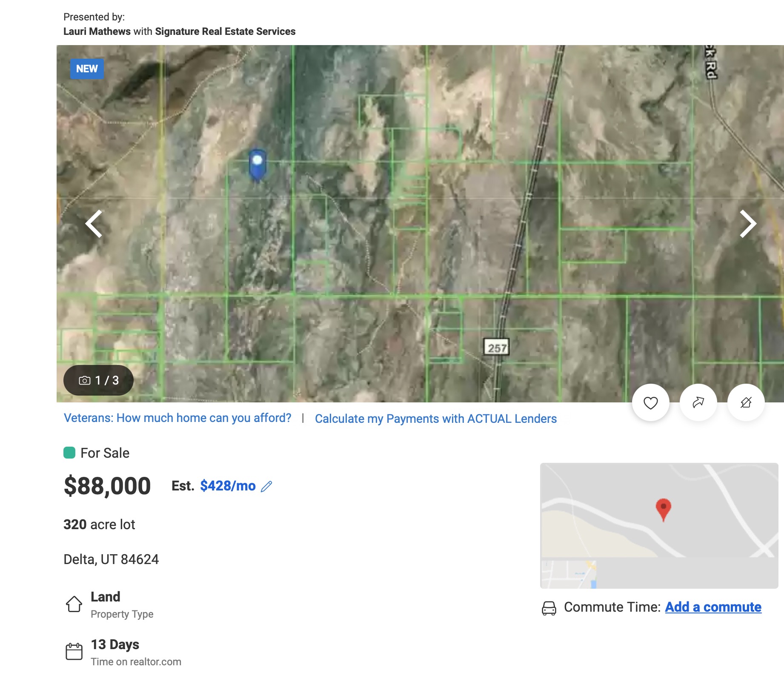
Task: Save listing with the heart icon
Action: click(650, 402)
